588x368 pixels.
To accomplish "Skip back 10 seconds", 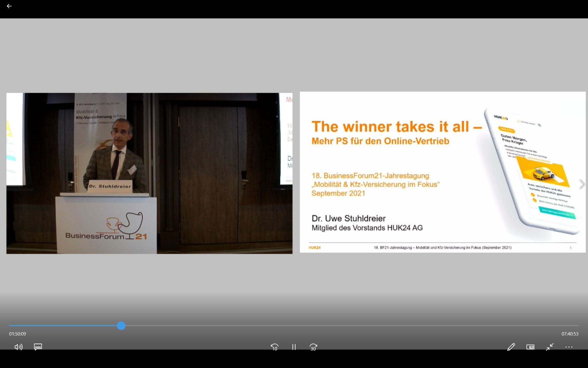I will [x=274, y=347].
